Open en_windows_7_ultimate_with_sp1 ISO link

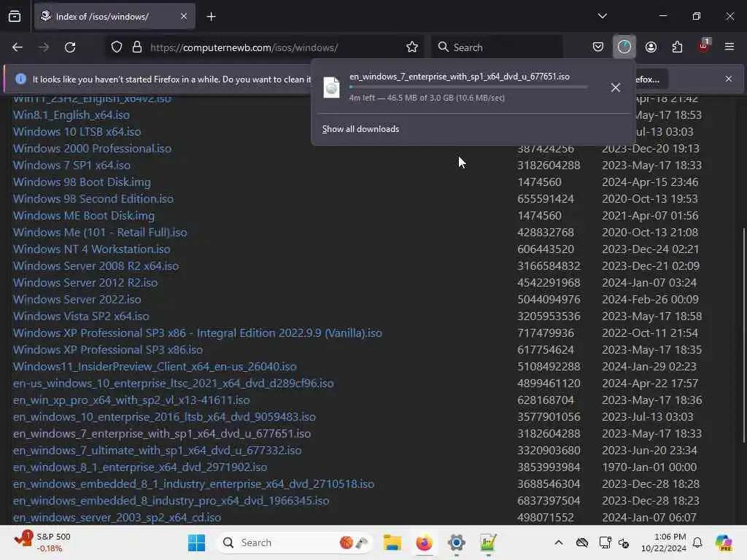[x=158, y=451]
